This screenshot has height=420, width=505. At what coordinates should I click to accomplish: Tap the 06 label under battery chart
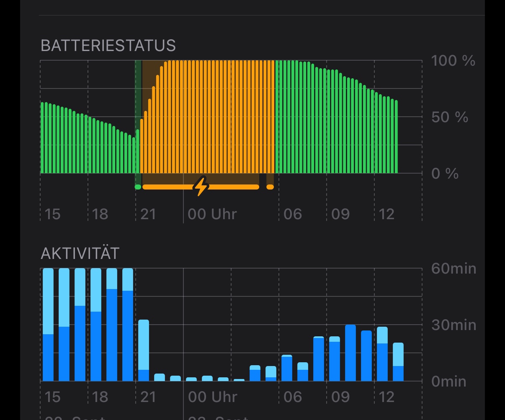[292, 214]
